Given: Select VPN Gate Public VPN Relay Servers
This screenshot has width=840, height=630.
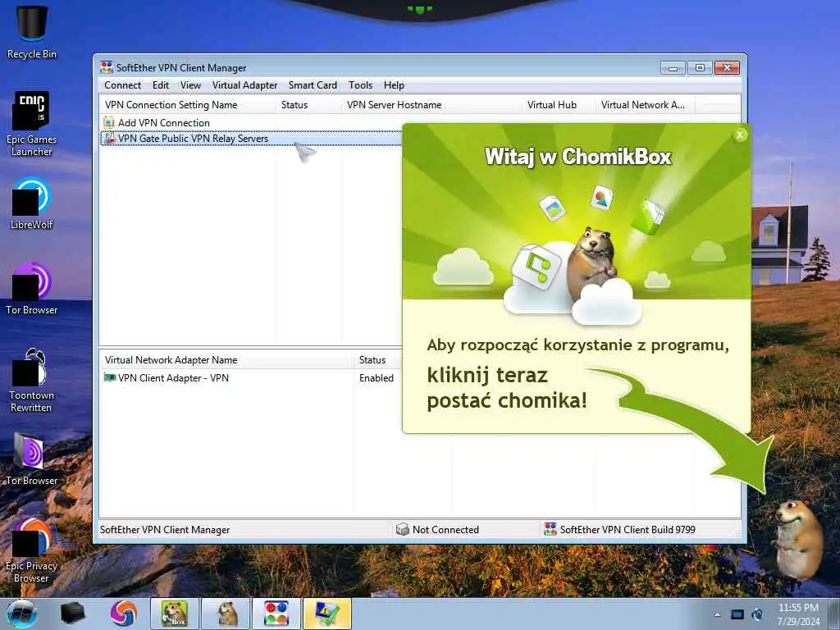Looking at the screenshot, I should [193, 138].
